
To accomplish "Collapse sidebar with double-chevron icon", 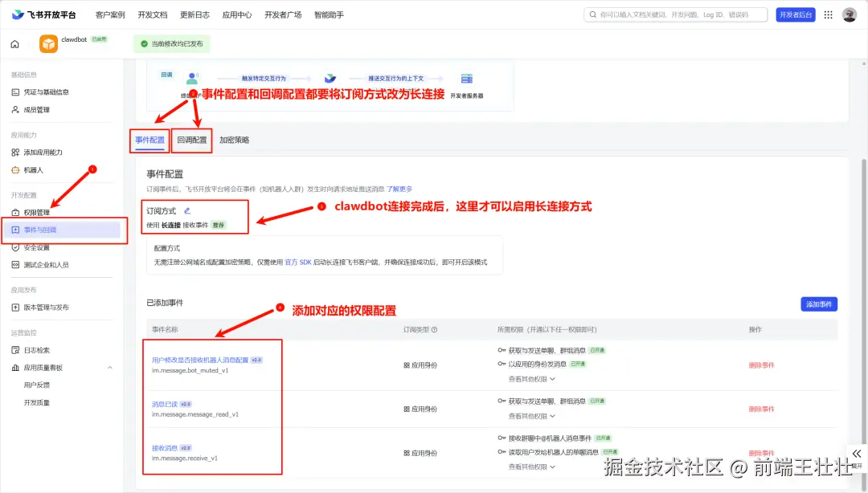I will point(857,453).
